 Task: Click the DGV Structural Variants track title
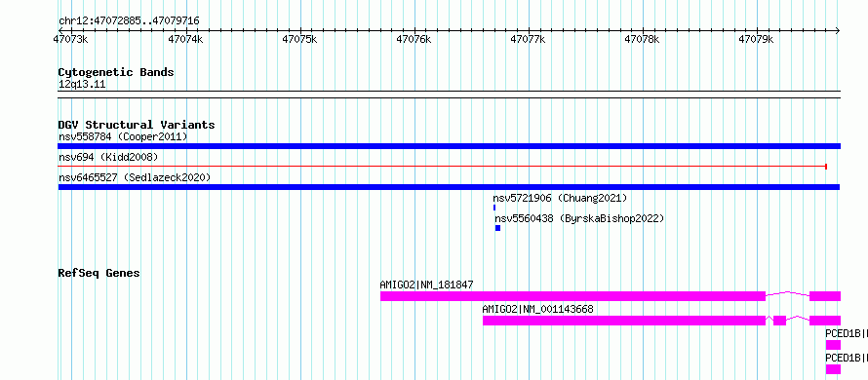click(x=137, y=125)
